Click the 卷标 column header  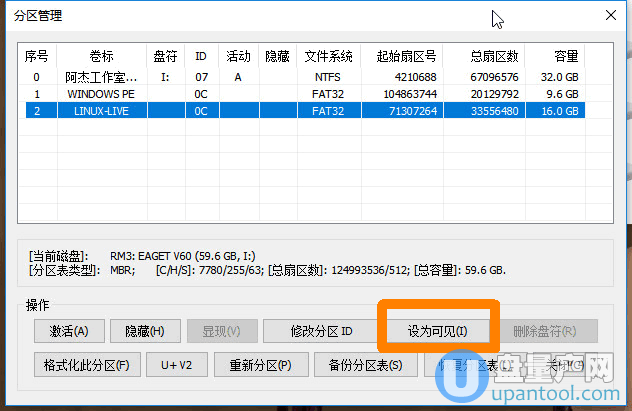[101, 57]
